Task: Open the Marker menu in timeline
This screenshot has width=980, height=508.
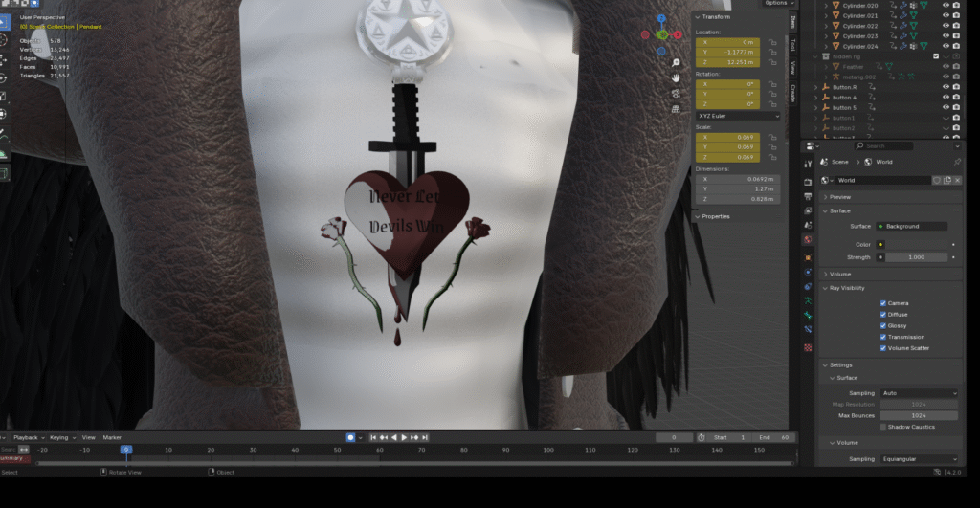Action: (x=112, y=437)
